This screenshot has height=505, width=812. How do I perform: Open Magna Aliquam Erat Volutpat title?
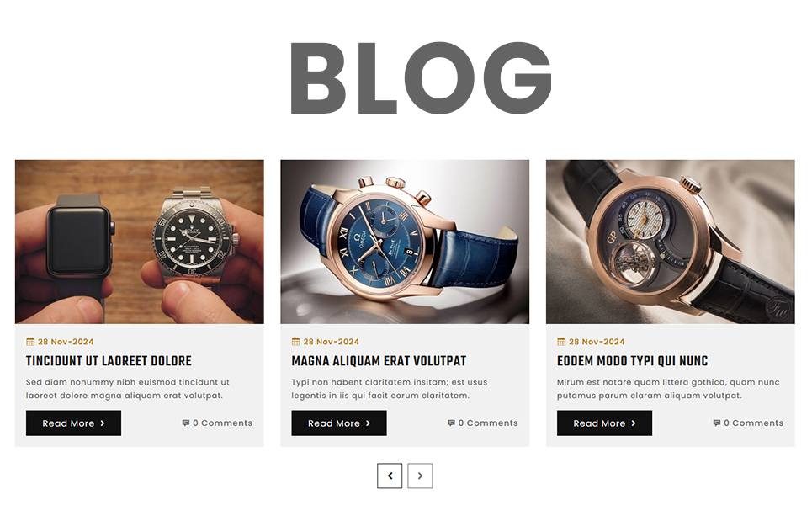[379, 361]
